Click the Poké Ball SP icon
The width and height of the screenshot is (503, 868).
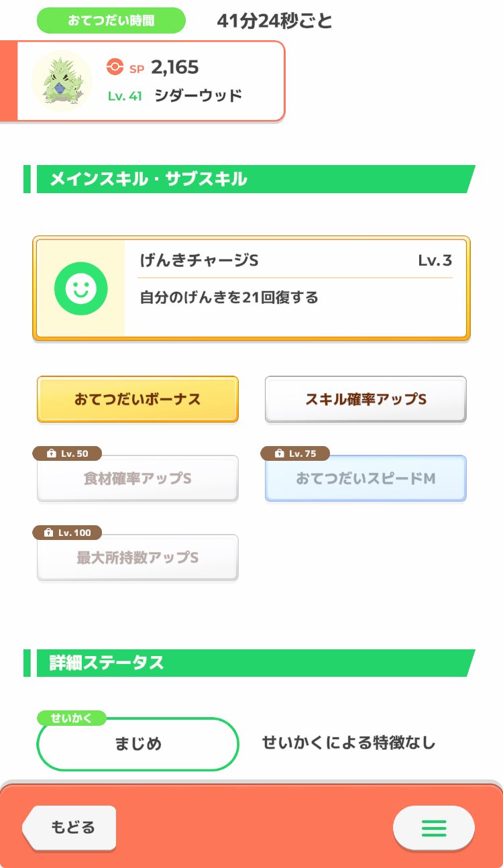[115, 67]
